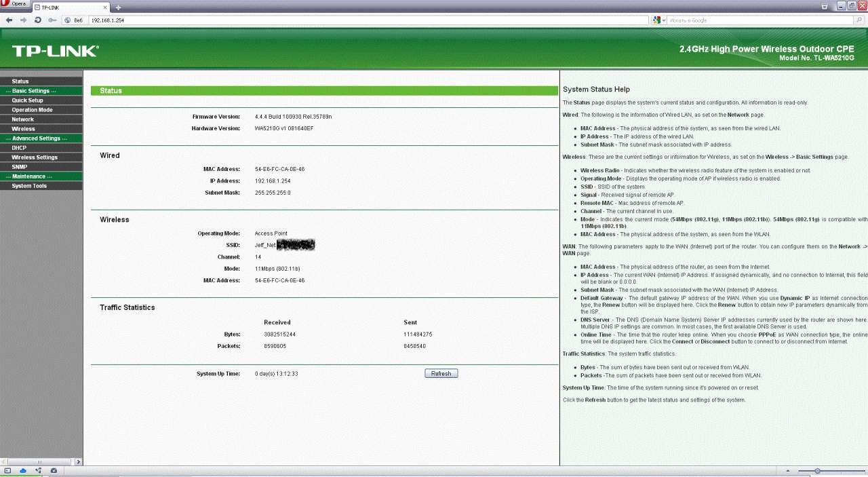This screenshot has height=477, width=868.
Task: Open the Google search engine dropdown
Action: tap(659, 20)
